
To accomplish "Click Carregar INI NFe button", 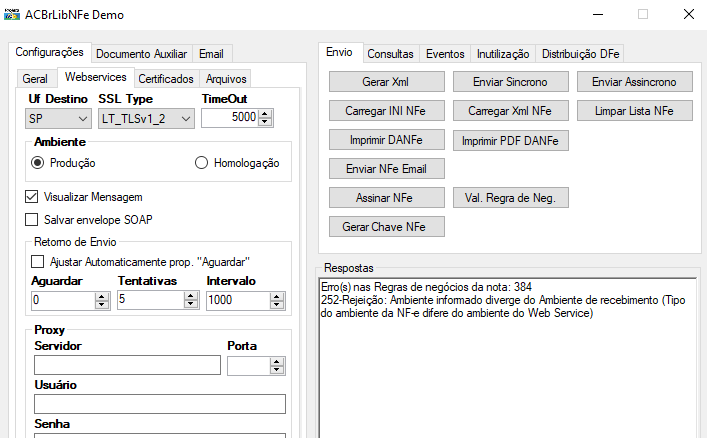I will [x=386, y=111].
